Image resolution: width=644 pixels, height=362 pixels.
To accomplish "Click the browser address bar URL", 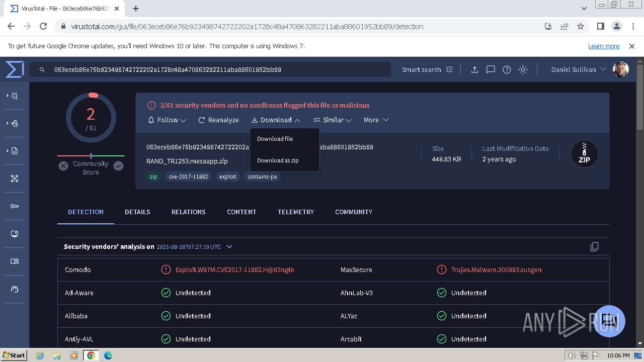I will point(247,26).
